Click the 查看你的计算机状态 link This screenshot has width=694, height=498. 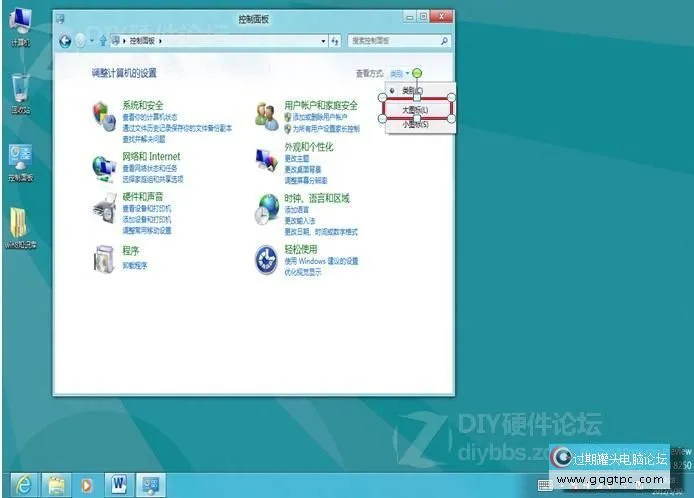pyautogui.click(x=150, y=117)
